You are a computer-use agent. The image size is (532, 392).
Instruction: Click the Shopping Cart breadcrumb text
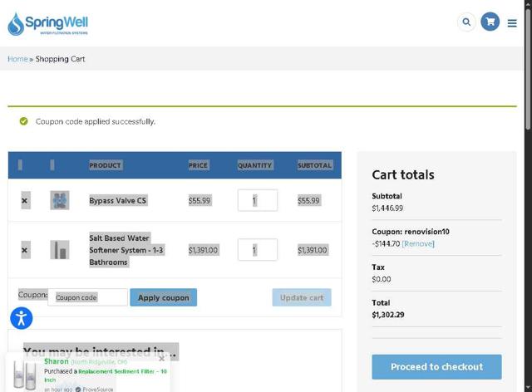tap(60, 59)
